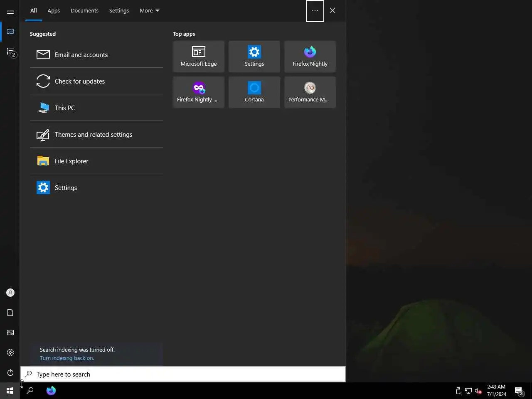This screenshot has height=399, width=532.
Task: Open Documents icon in Start sidebar
Action: point(10,313)
